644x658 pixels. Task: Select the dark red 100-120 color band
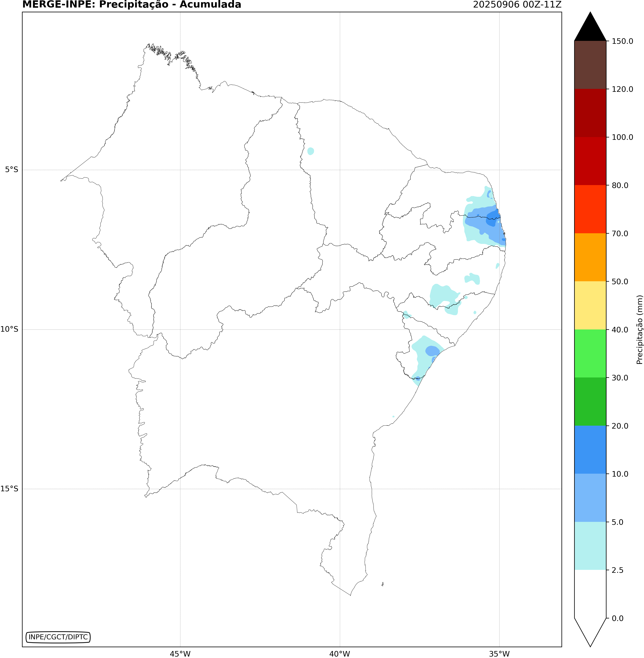click(x=590, y=113)
